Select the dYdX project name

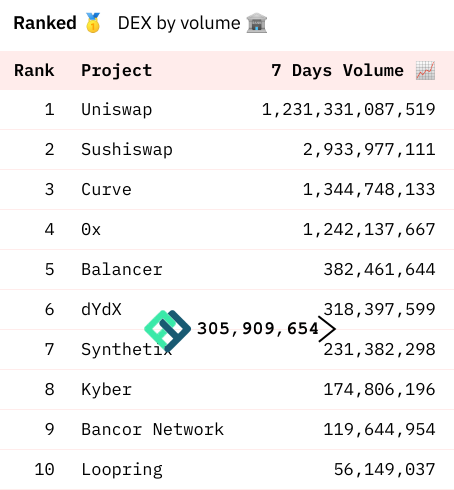101,309
